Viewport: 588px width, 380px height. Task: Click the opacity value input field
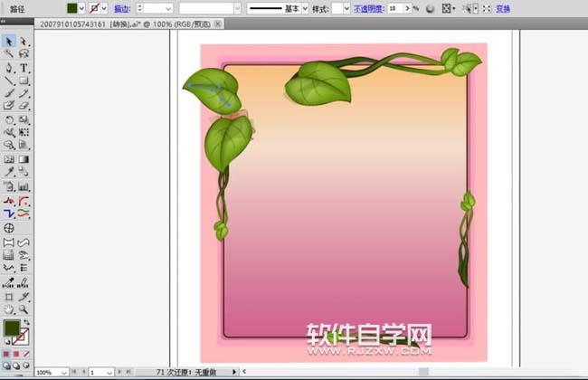point(395,8)
